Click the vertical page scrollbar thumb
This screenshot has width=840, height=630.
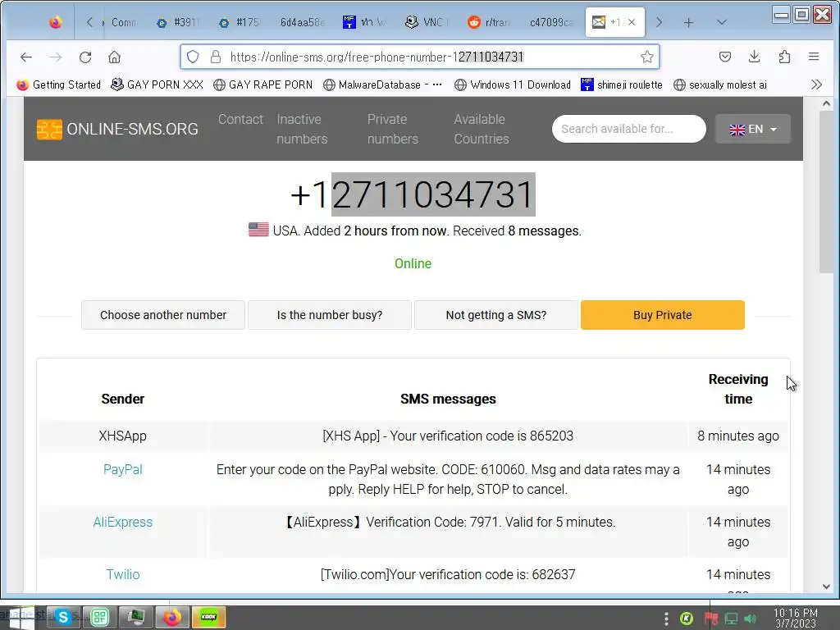[826, 191]
